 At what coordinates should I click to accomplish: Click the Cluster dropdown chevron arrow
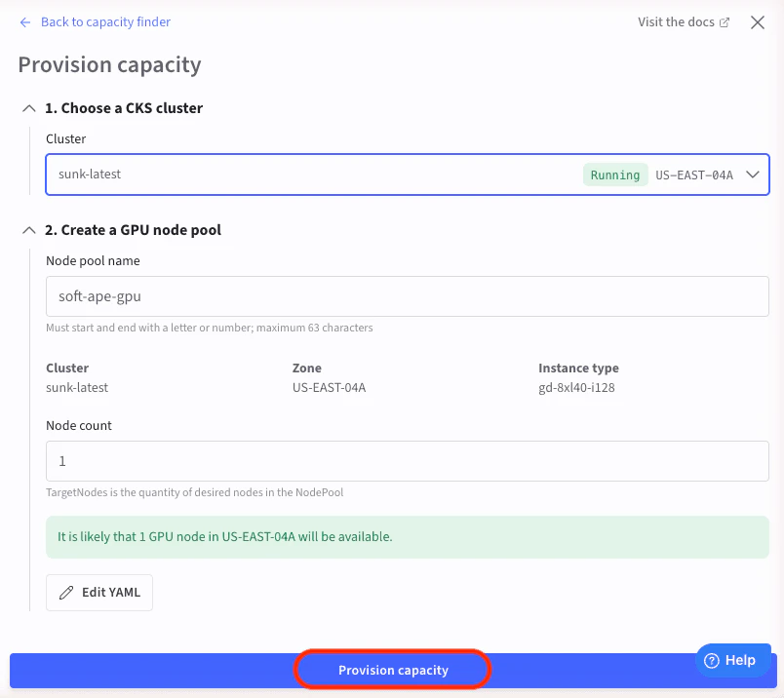coord(753,174)
